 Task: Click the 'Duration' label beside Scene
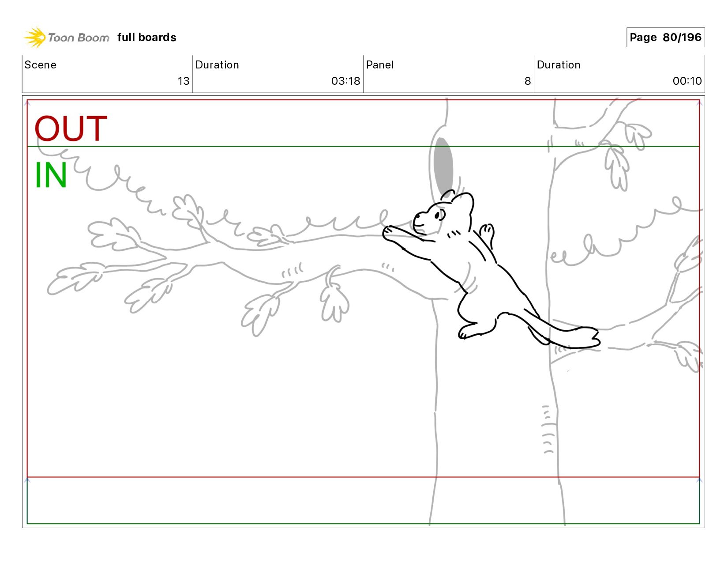217,65
